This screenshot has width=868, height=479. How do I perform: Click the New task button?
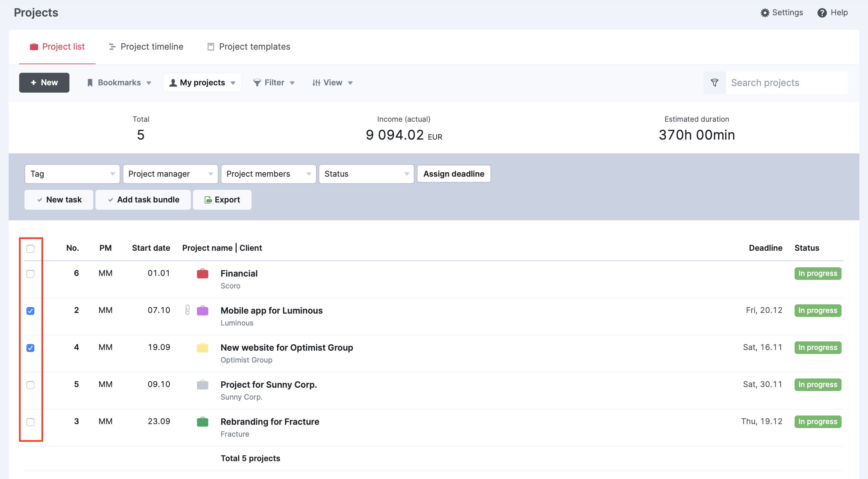[x=59, y=200]
